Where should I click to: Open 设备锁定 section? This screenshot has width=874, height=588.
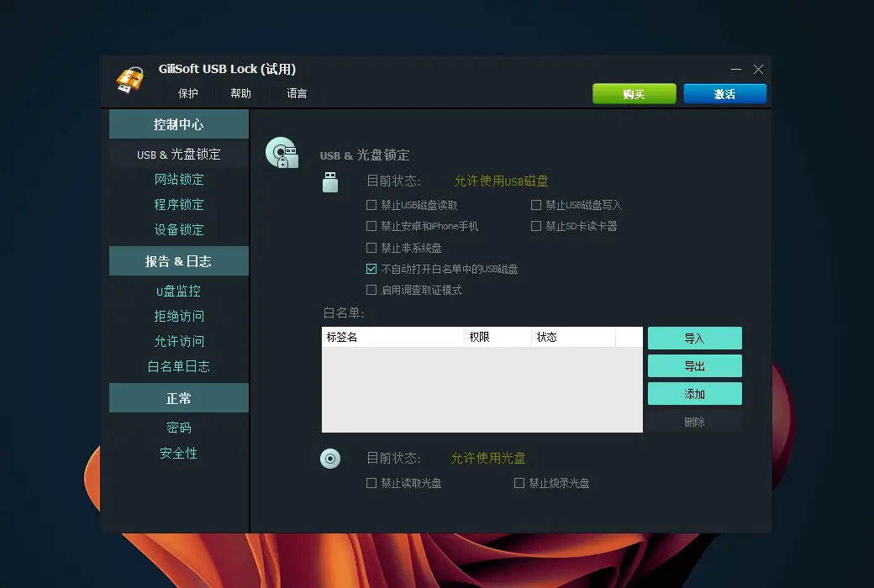179,229
